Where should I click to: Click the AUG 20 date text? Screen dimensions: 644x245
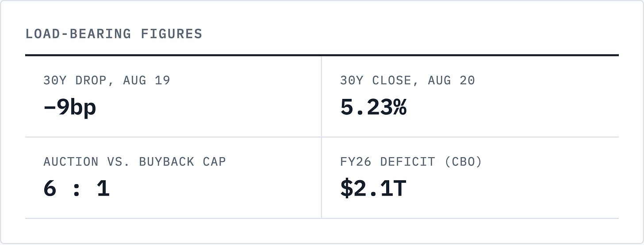coord(451,80)
